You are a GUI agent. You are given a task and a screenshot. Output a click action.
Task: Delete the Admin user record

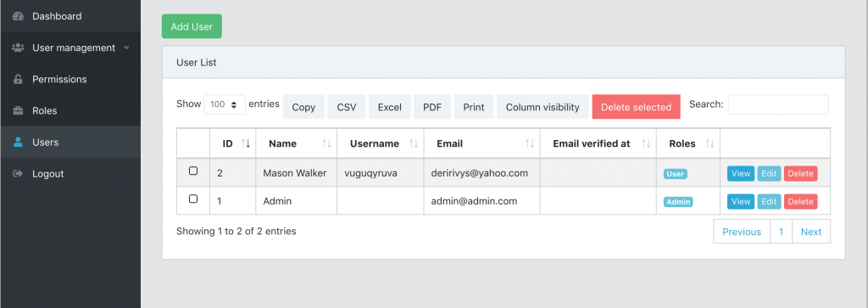800,202
